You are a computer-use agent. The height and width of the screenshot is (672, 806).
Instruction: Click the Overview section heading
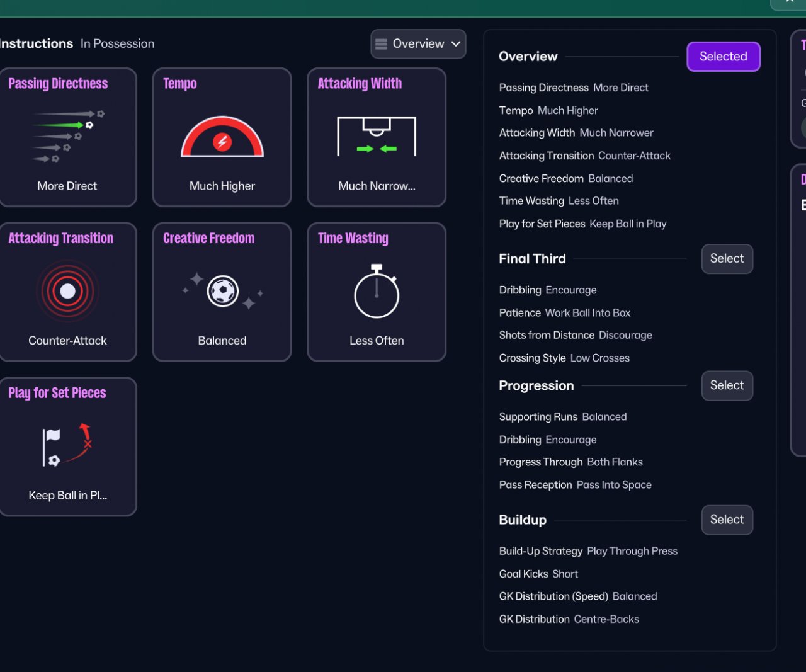point(528,57)
